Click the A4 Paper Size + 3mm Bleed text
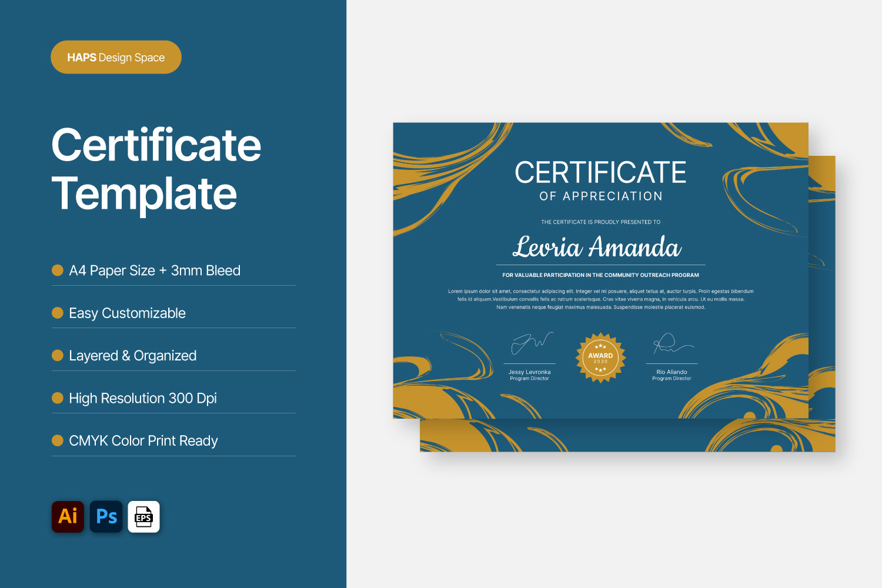 click(155, 270)
